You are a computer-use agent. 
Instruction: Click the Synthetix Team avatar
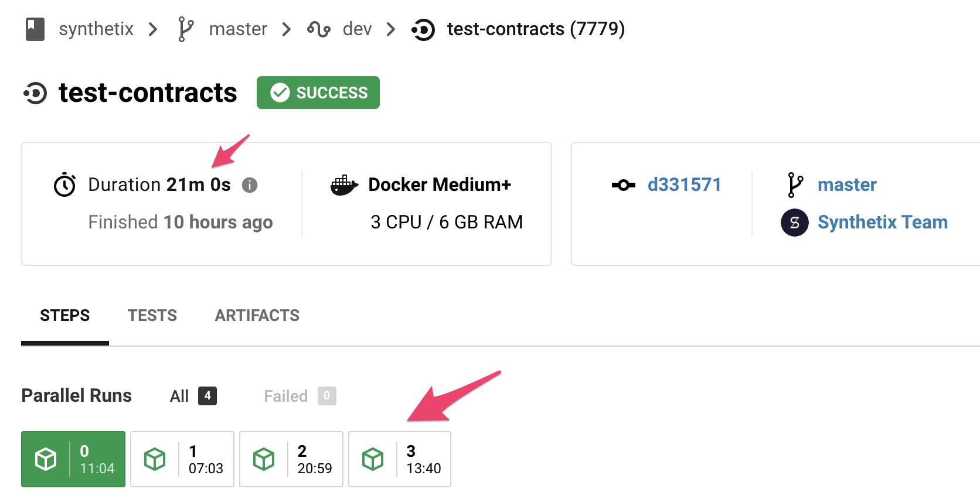pyautogui.click(x=794, y=223)
